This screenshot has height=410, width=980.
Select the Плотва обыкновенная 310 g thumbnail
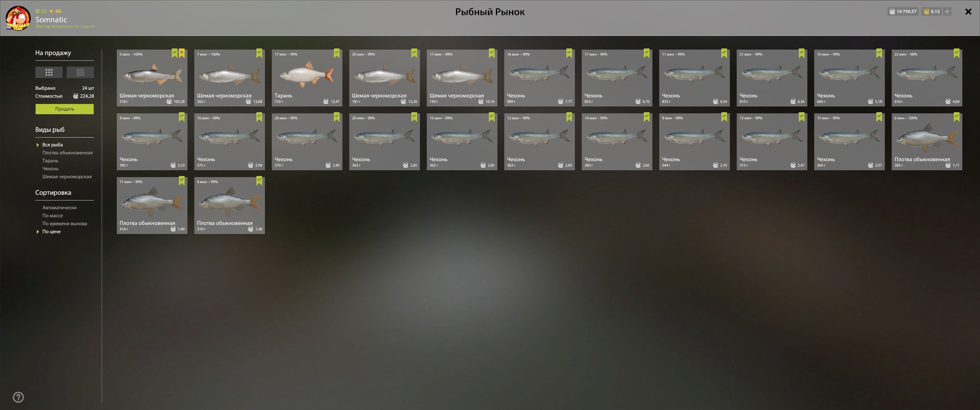pos(229,205)
